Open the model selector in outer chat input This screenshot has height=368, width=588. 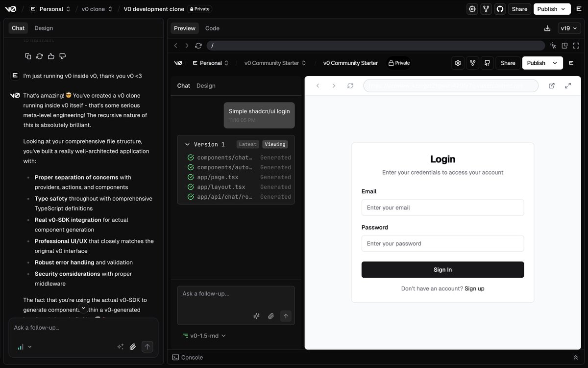click(x=24, y=346)
